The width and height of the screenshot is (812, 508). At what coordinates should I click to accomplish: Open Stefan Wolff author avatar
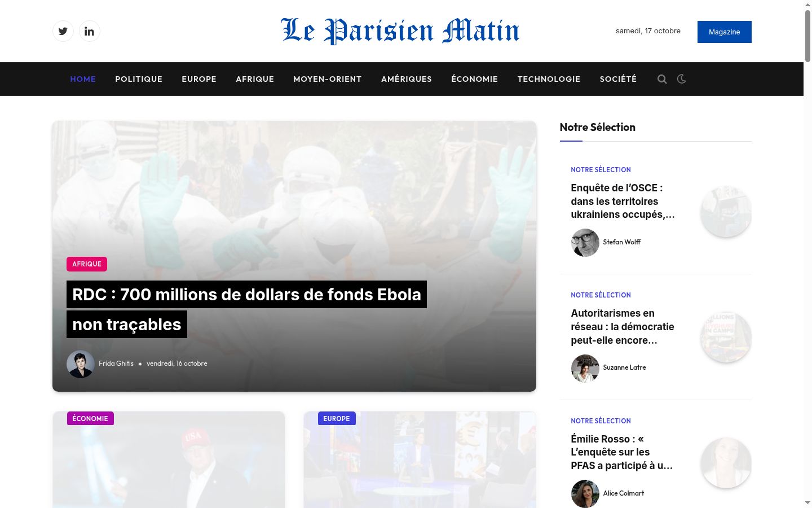(585, 242)
